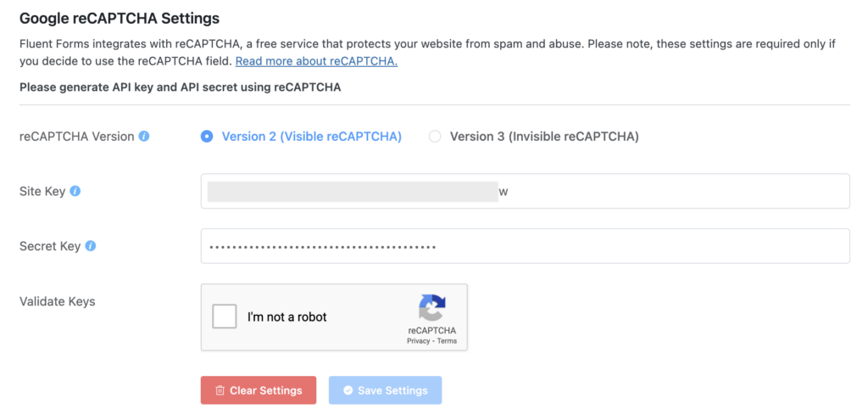Click the reCAPTCHA Version label text

pos(77,137)
